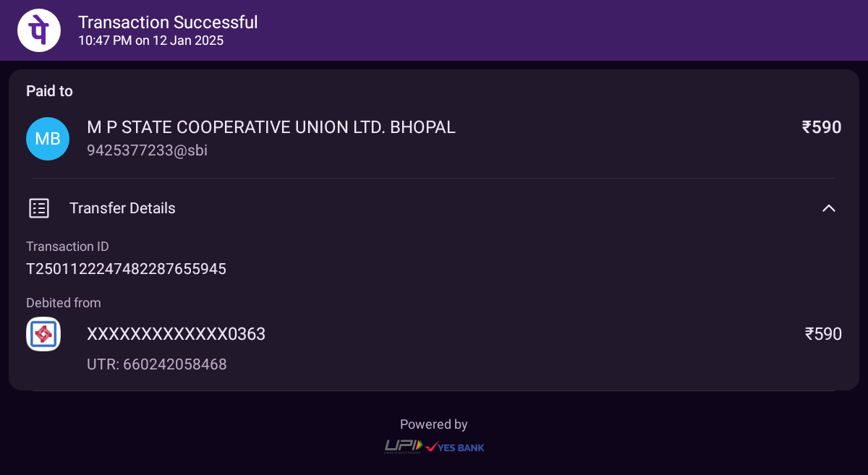Click the MB payee avatar
This screenshot has width=868, height=475.
tap(48, 139)
